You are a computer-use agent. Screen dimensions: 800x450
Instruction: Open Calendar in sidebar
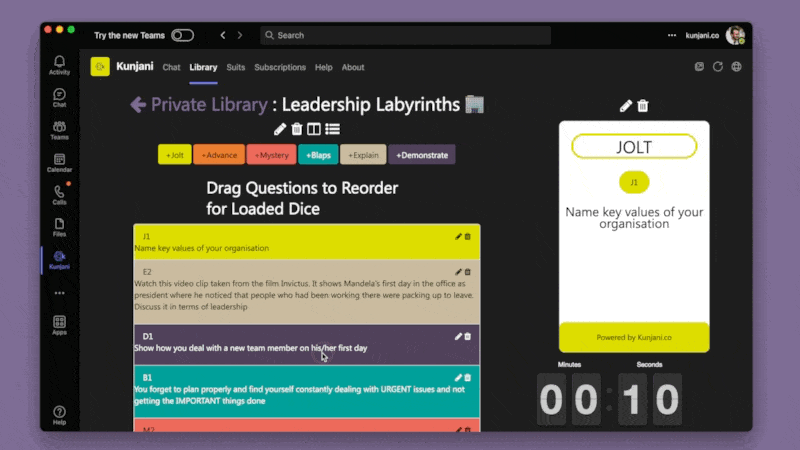click(59, 163)
